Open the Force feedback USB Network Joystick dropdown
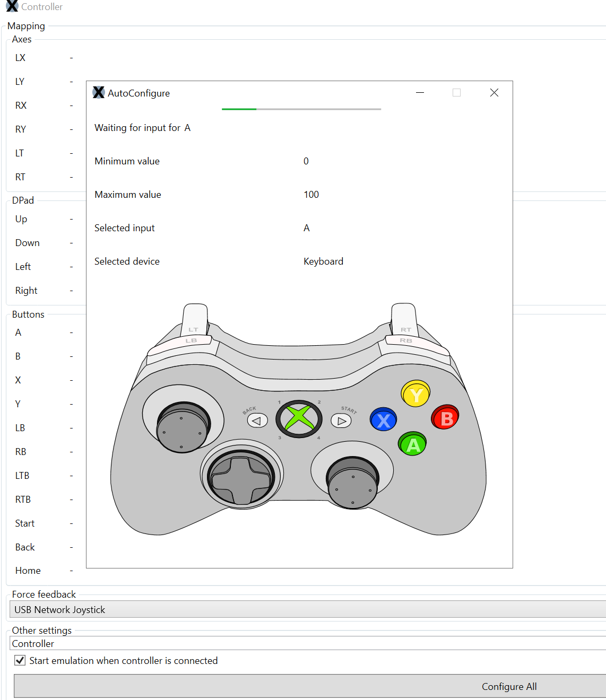Screen dimensions: 606x700 [308, 609]
